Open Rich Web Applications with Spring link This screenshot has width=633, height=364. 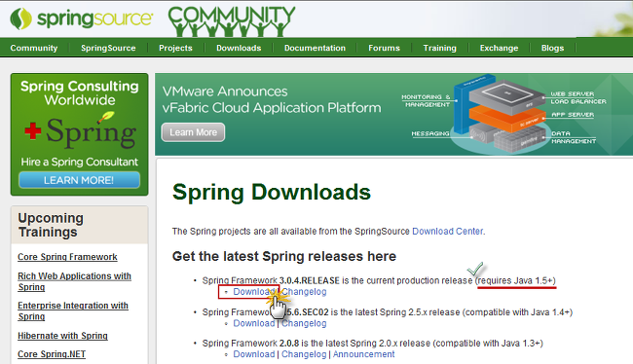pyautogui.click(x=74, y=281)
